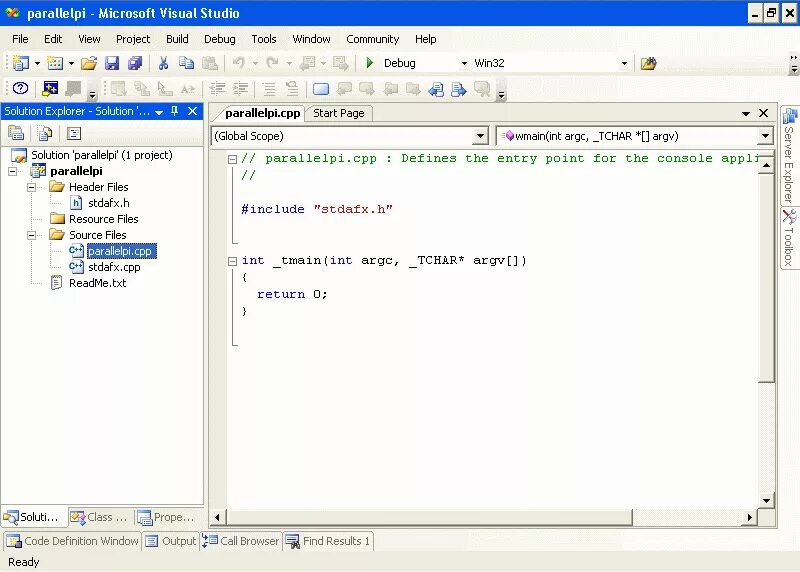Open the Build menu
This screenshot has height=572, width=800.
(177, 39)
